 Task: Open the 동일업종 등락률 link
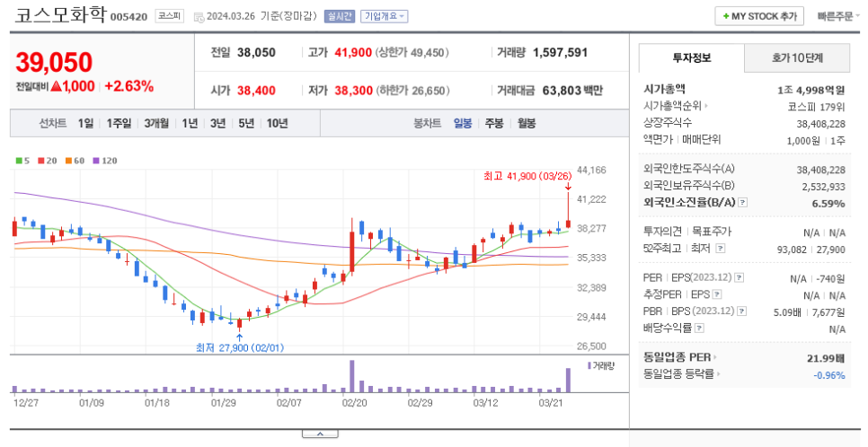coord(682,374)
